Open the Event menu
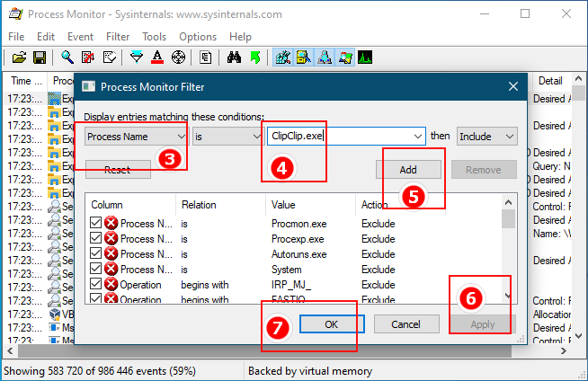This screenshot has height=381, width=588. click(x=80, y=37)
